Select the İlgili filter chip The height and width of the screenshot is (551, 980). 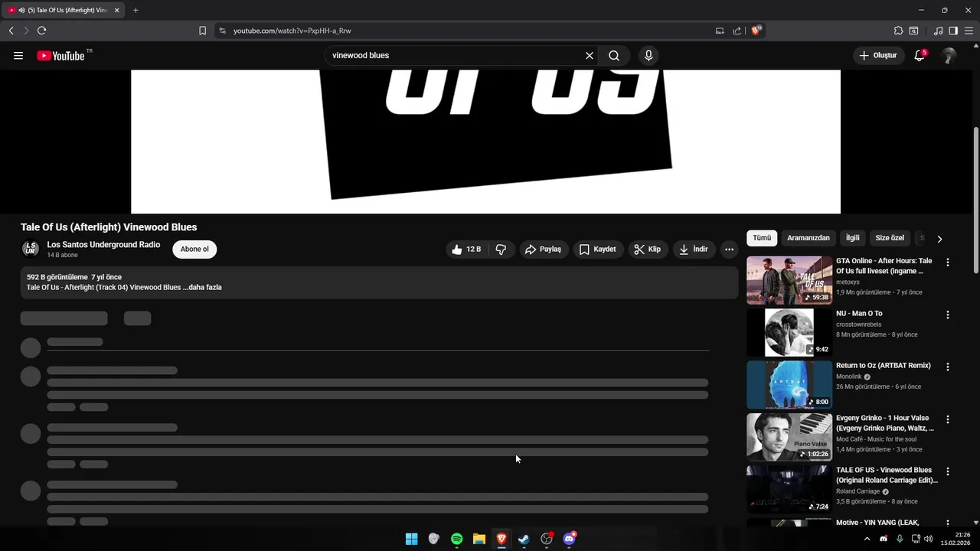(852, 238)
